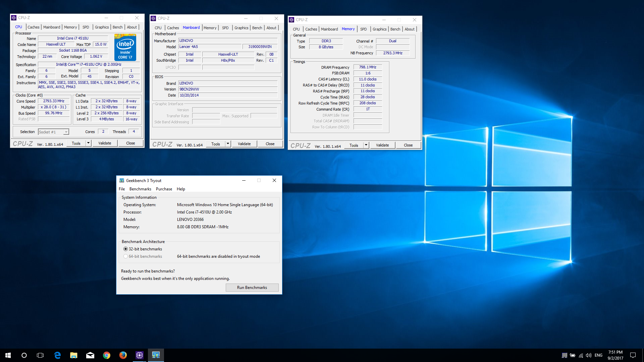Click the Geekbench 3 title bar icon
Image resolution: width=644 pixels, height=362 pixels.
click(x=122, y=180)
